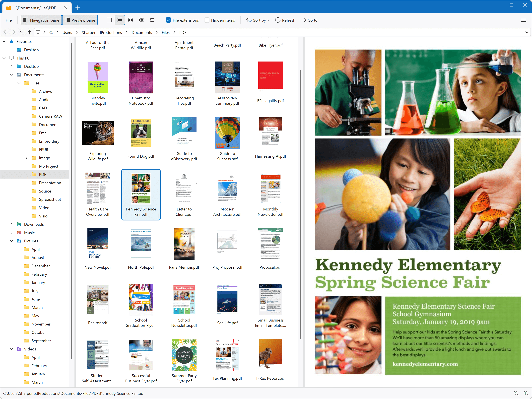Disable the File extensions checkbox
The width and height of the screenshot is (532, 399).
tap(168, 20)
